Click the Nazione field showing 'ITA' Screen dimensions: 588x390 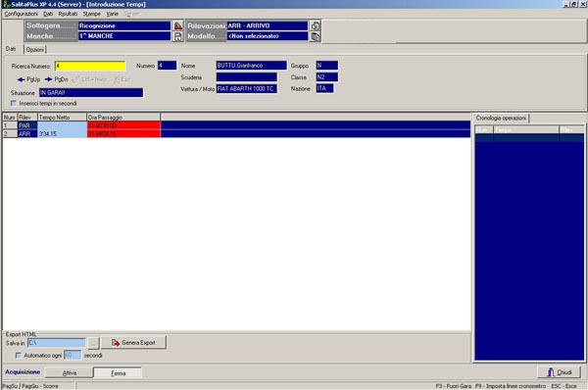324,88
